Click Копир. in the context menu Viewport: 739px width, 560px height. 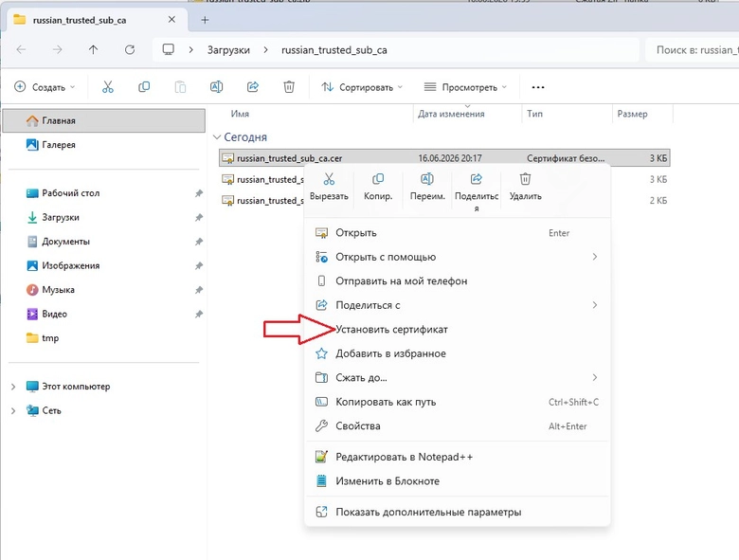click(378, 187)
